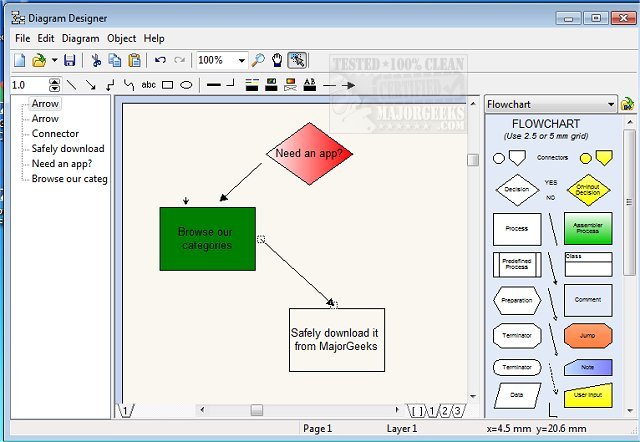
Task: Choose the no-arrowhead line end style
Action: pos(329,85)
